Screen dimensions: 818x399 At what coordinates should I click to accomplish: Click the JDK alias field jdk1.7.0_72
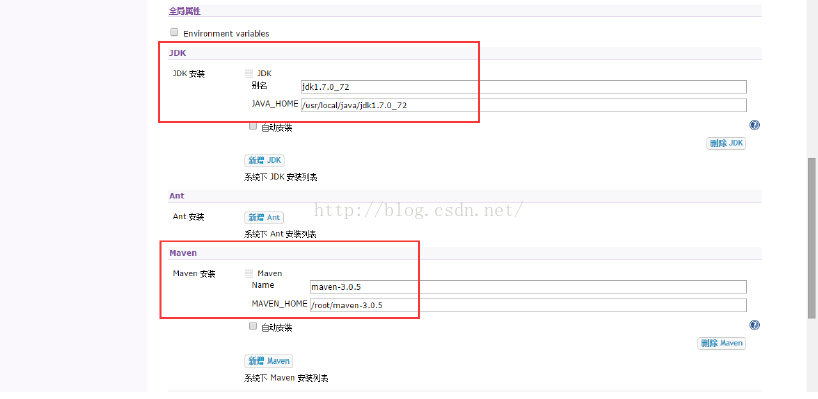(523, 87)
